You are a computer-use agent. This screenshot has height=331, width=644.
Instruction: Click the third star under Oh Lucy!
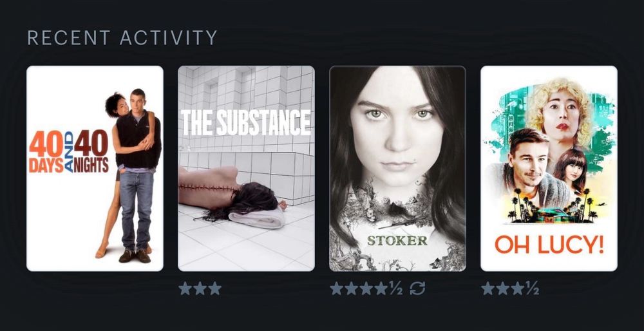(518, 288)
